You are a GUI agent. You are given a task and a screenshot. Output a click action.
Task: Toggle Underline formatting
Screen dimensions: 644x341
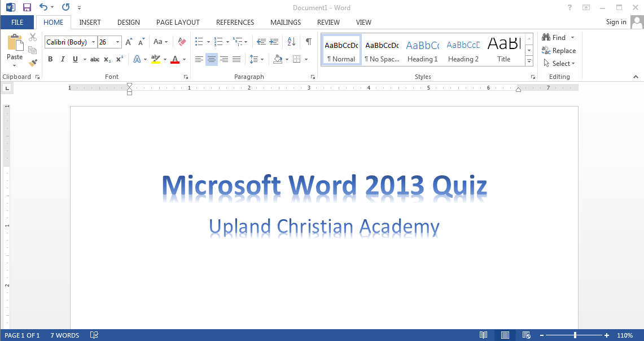click(75, 60)
